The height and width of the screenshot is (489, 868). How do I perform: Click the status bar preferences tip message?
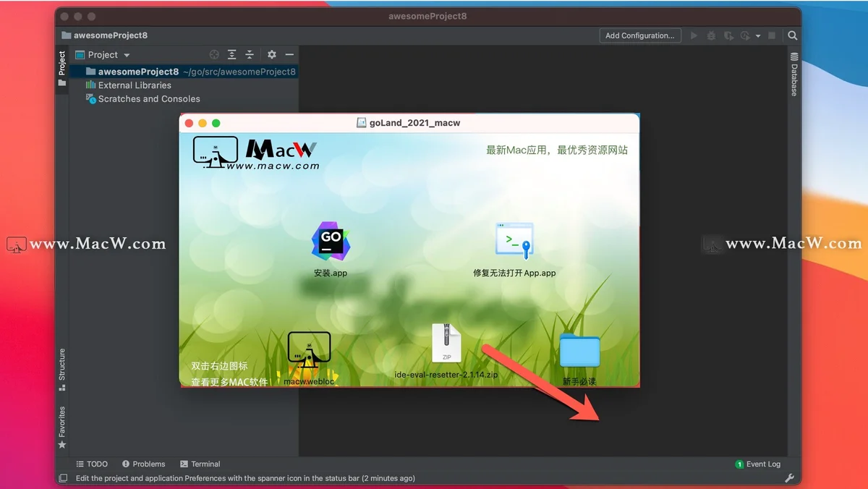245,478
